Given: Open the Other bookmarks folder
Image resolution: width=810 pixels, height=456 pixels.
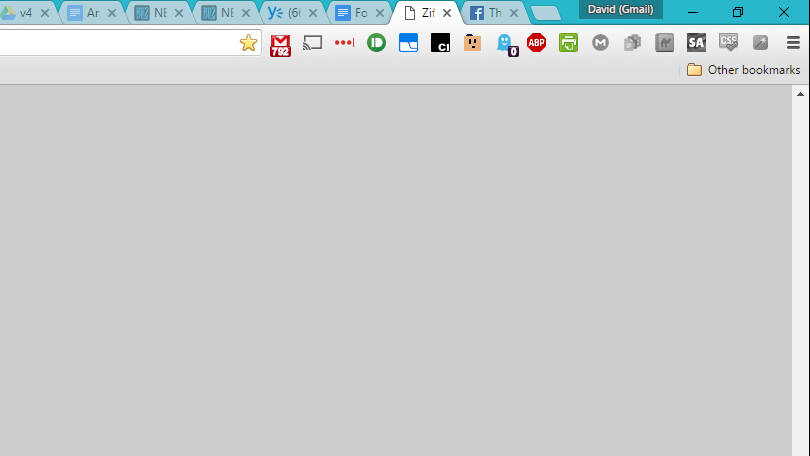Looking at the screenshot, I should click(744, 70).
